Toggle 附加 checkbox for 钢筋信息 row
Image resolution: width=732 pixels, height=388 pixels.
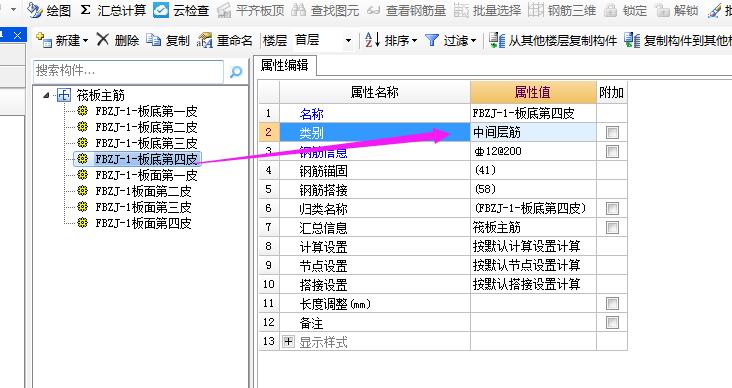click(612, 151)
